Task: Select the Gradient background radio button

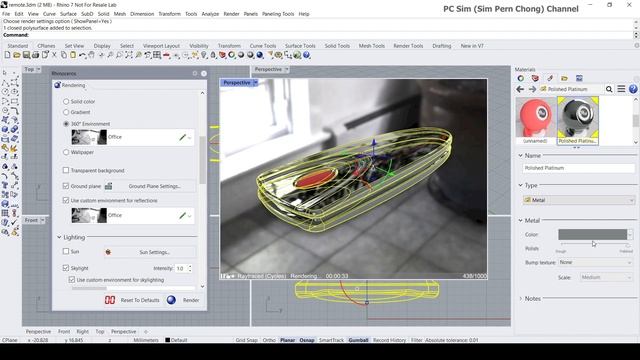Action: [x=66, y=112]
